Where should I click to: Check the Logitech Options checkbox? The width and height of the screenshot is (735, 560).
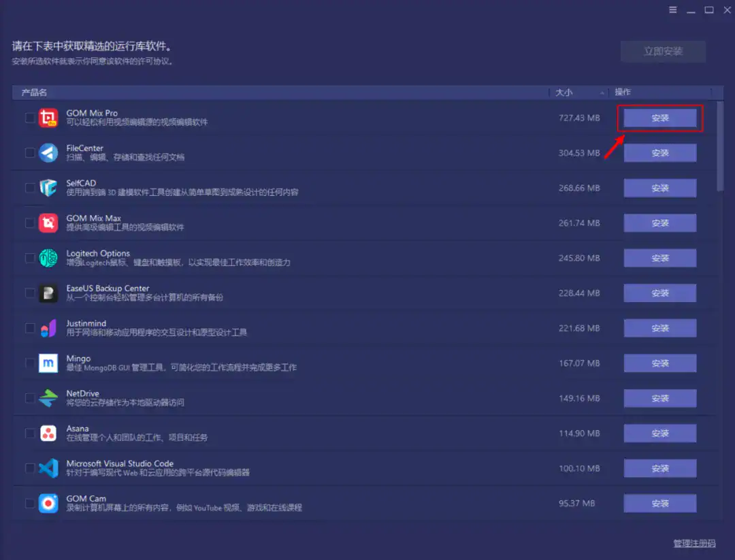[29, 258]
